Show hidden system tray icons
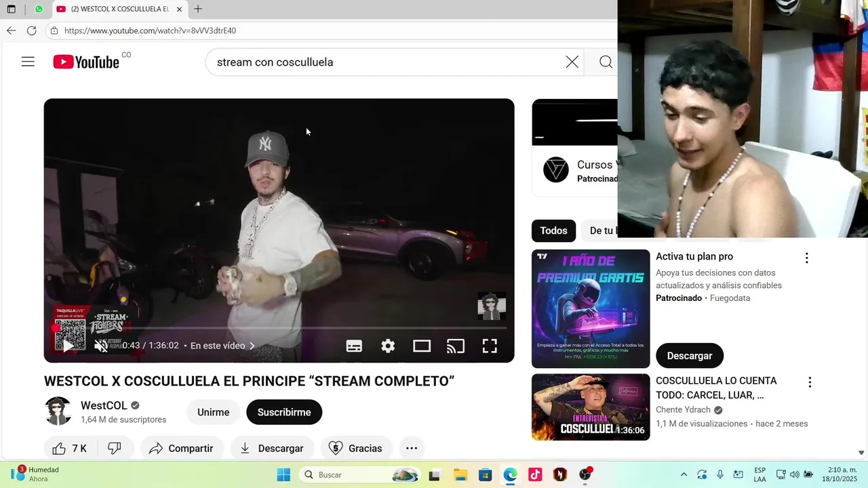Image resolution: width=868 pixels, height=488 pixels. [x=684, y=474]
